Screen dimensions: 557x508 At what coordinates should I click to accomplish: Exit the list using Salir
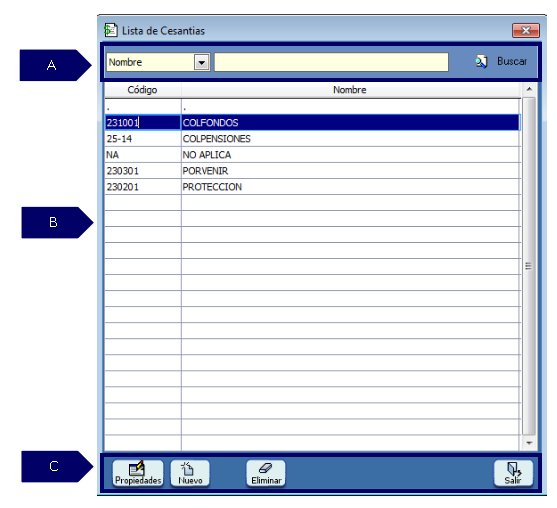pos(513,473)
